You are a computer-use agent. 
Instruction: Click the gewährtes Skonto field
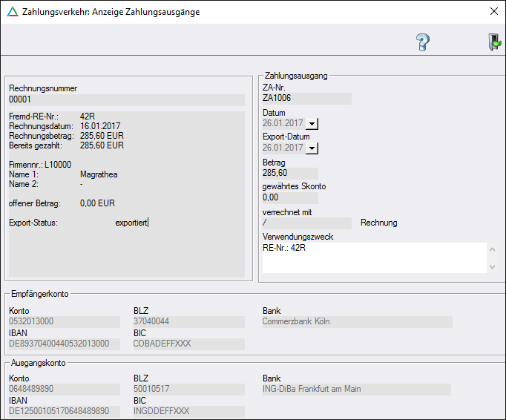pyautogui.click(x=290, y=198)
